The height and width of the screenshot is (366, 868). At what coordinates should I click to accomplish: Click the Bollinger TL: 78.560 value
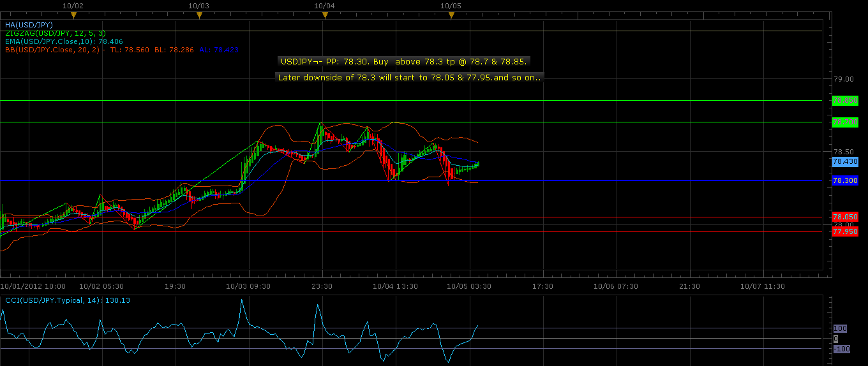130,49
